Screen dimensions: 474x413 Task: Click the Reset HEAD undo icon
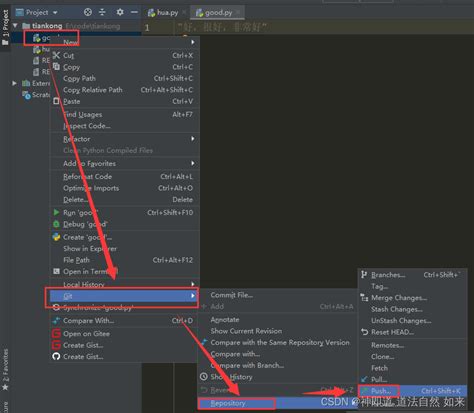click(x=364, y=332)
